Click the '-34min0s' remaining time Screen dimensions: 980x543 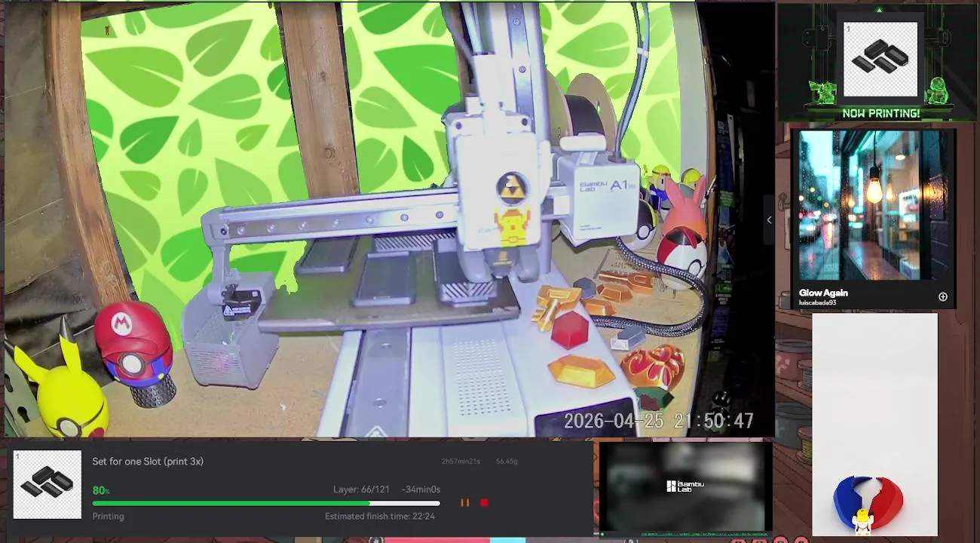pos(421,489)
